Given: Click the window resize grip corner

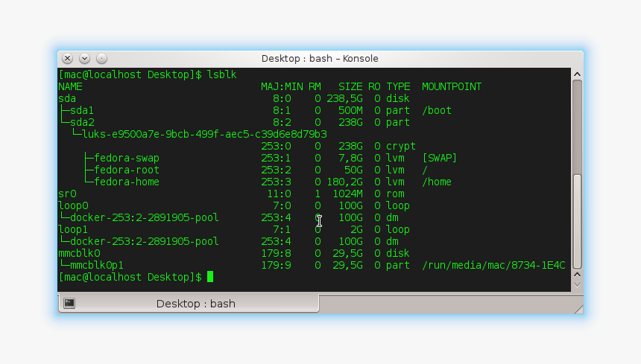Looking at the screenshot, I should coord(578,309).
